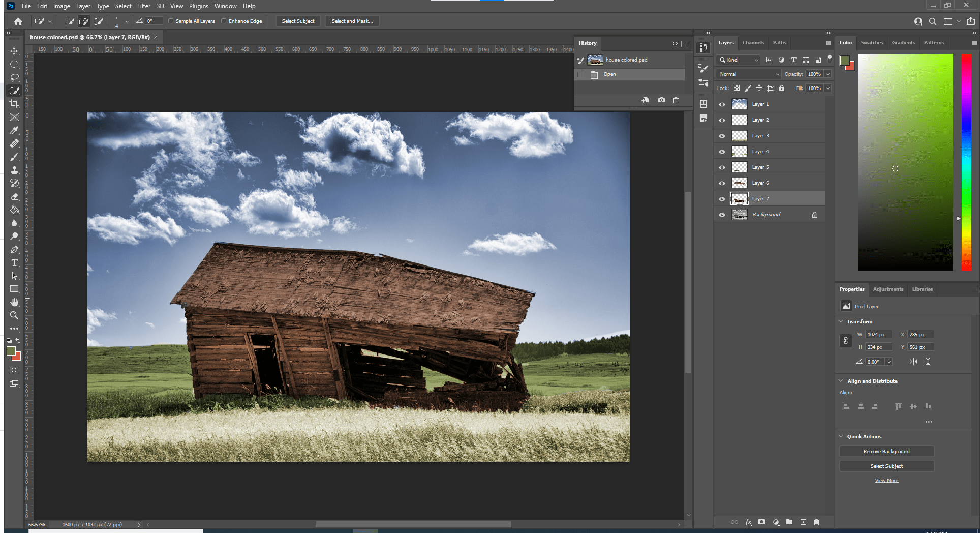The width and height of the screenshot is (980, 533).
Task: Open the Filter menu
Action: (x=144, y=6)
